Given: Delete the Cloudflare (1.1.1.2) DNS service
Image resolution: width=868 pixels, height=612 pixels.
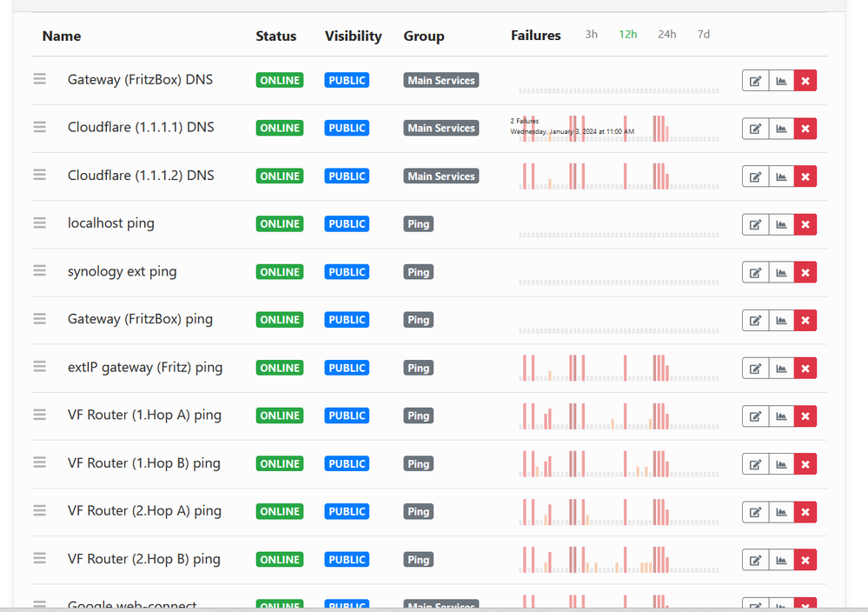Looking at the screenshot, I should pos(805,176).
